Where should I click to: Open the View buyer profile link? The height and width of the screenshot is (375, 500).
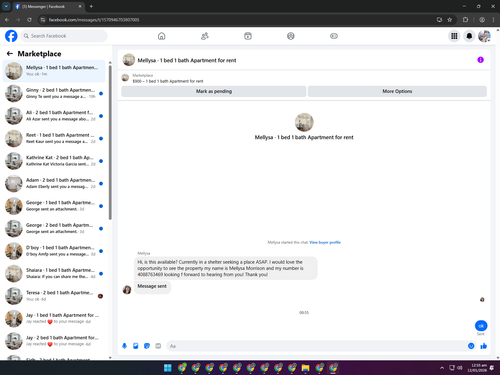point(325,242)
